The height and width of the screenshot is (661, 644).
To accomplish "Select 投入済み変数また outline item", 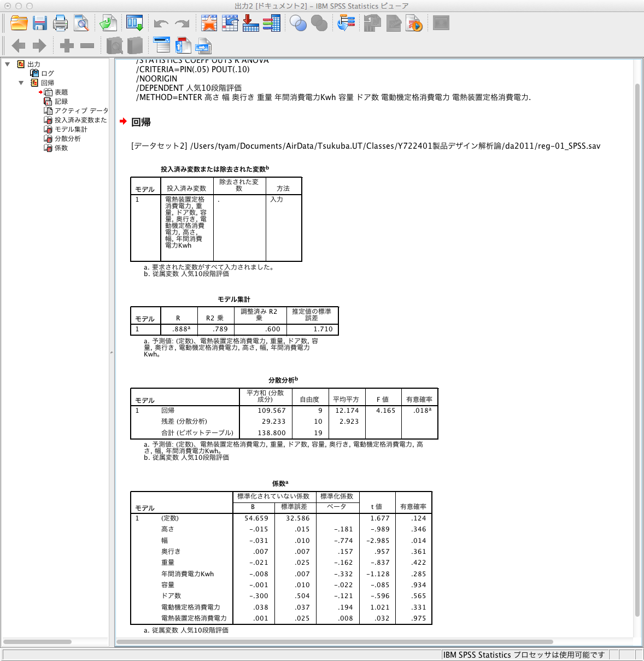I will pos(81,120).
